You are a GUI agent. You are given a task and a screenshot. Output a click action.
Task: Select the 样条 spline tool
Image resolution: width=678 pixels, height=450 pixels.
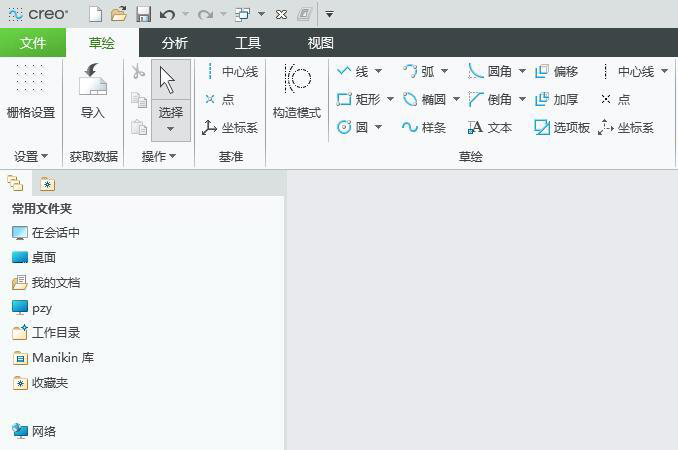(424, 127)
